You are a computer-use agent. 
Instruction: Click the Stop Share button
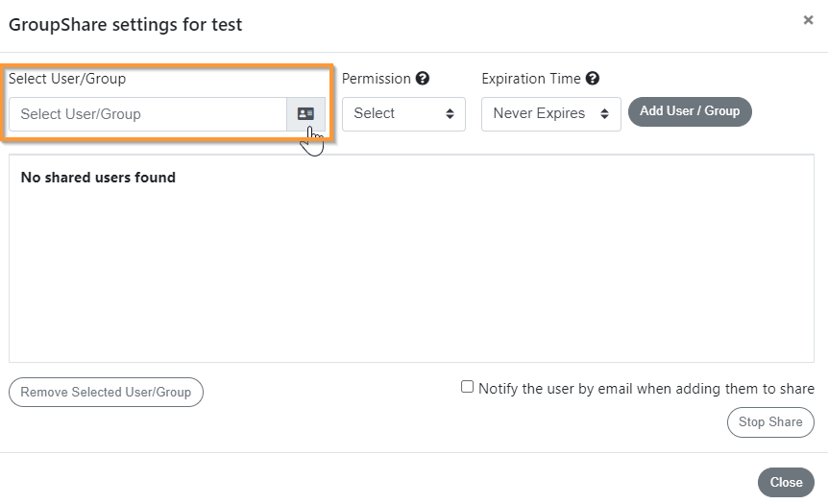(x=770, y=422)
